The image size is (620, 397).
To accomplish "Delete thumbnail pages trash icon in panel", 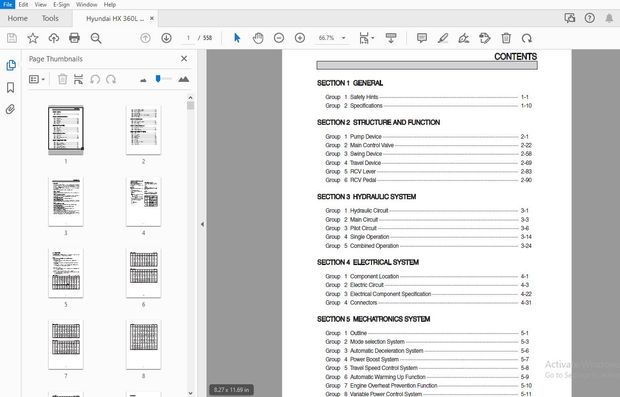I will click(62, 79).
